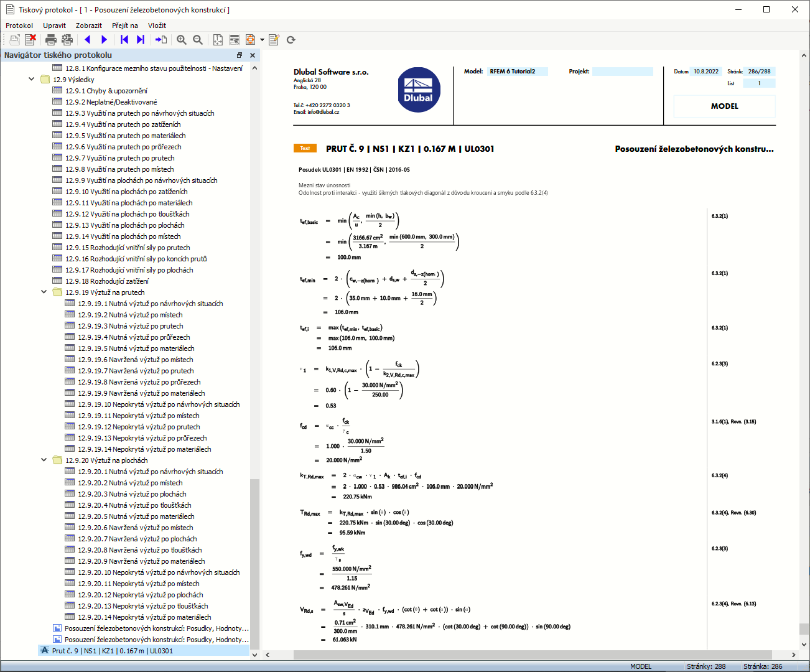Click table icon of 12.9.16 Rozhodující vnitřní síly
The height and width of the screenshot is (672, 810).
[x=58, y=258]
